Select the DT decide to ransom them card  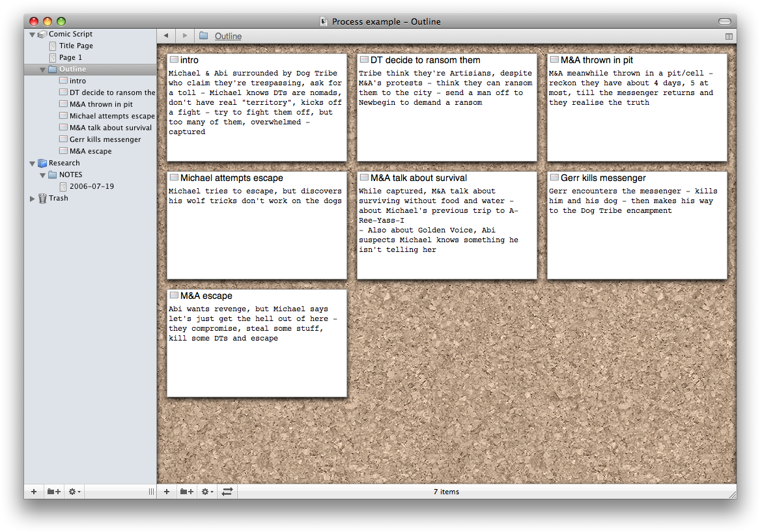tap(447, 107)
